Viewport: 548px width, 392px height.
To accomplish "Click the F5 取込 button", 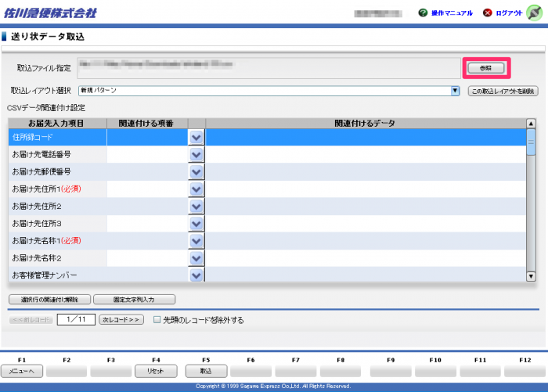I will (x=206, y=371).
